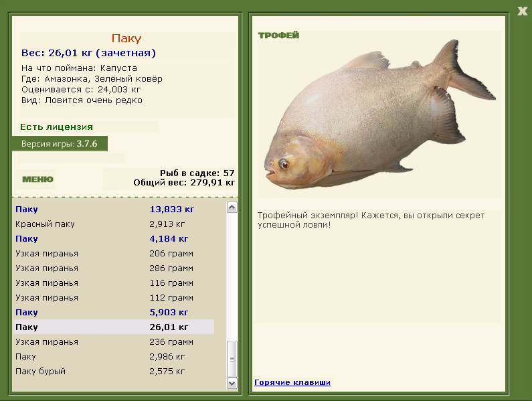Close the trophy window with the X
Image resolution: width=532 pixels, height=401 pixels.
click(523, 11)
